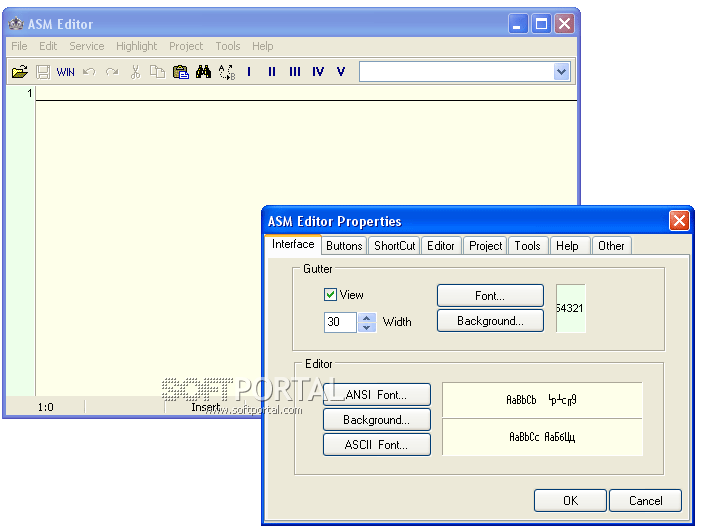Click line number 1 in the gutter
The width and height of the screenshot is (701, 531).
(30, 93)
